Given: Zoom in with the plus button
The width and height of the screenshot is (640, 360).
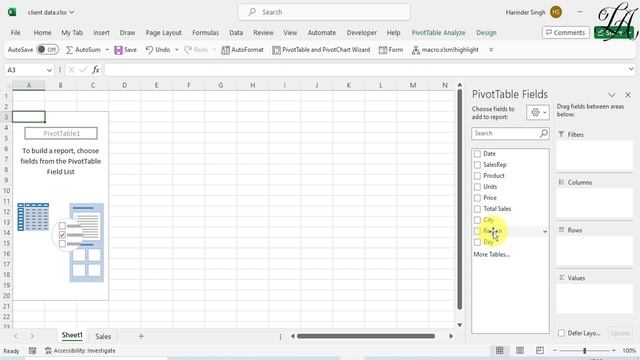Looking at the screenshot, I should pyautogui.click(x=613, y=350).
